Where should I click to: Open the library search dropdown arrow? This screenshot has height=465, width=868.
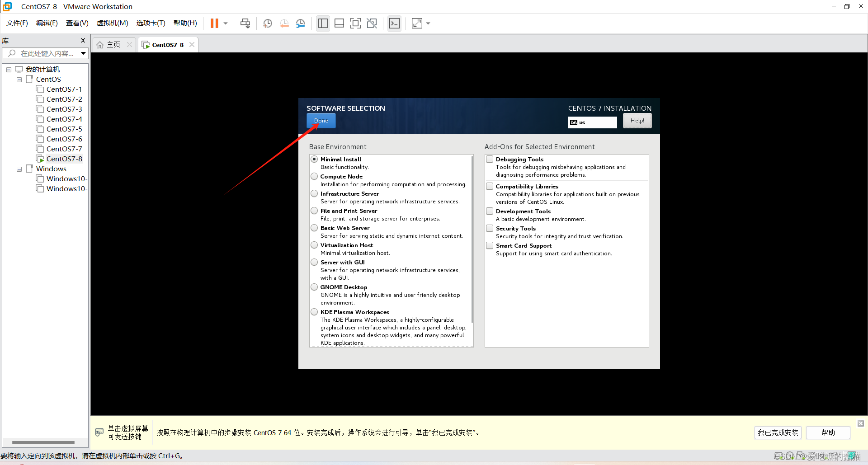[84, 53]
